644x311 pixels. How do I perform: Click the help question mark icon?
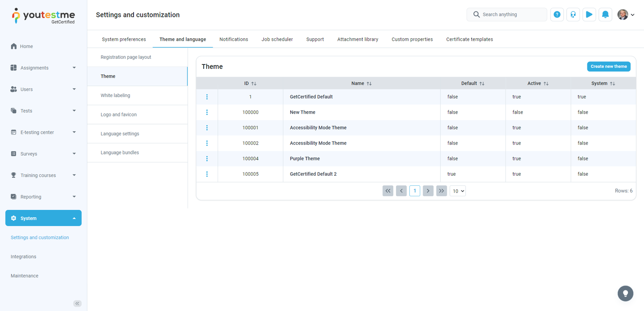pos(557,15)
